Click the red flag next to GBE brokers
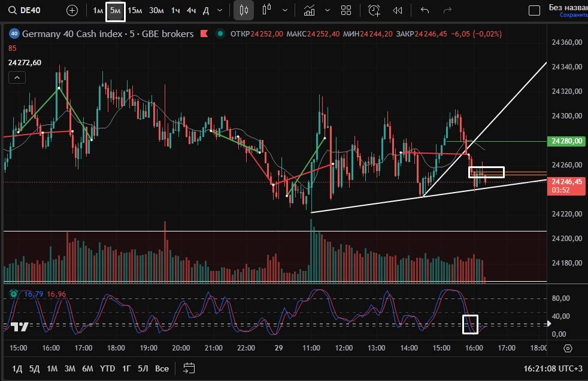588x381 pixels. point(204,34)
